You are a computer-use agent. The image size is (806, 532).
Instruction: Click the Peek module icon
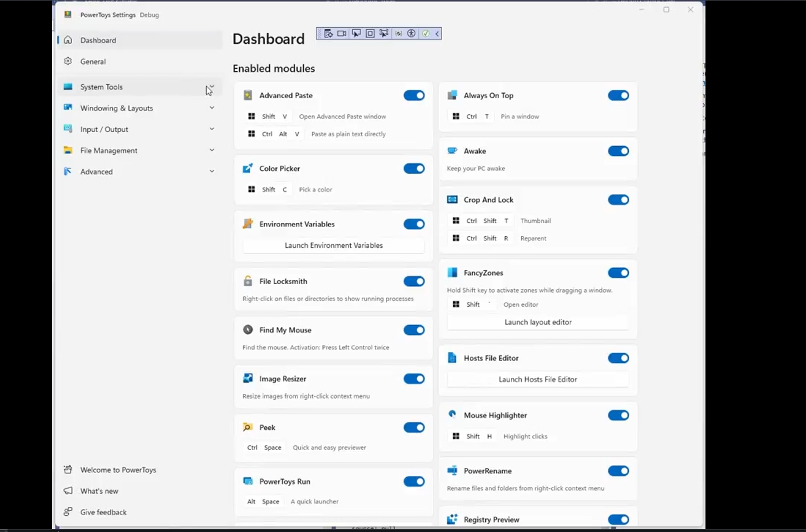(x=248, y=427)
